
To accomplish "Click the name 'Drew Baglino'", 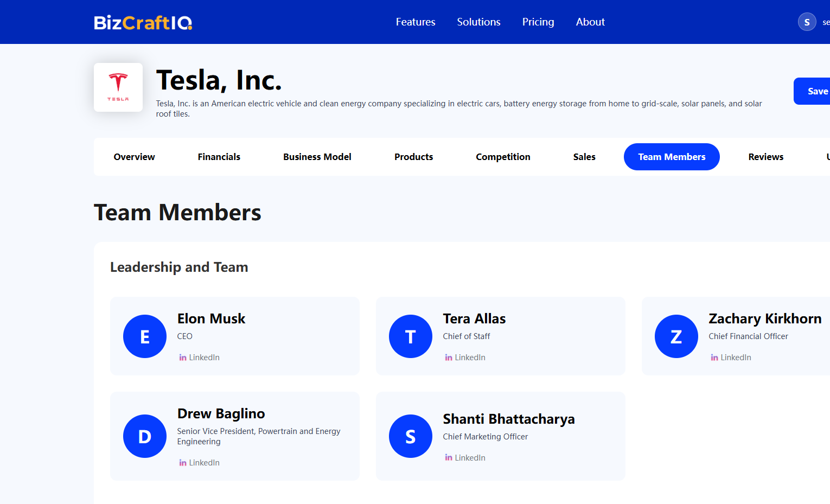I will [x=221, y=413].
